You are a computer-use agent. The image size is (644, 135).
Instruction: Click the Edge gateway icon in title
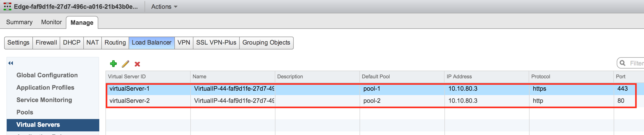(7, 6)
